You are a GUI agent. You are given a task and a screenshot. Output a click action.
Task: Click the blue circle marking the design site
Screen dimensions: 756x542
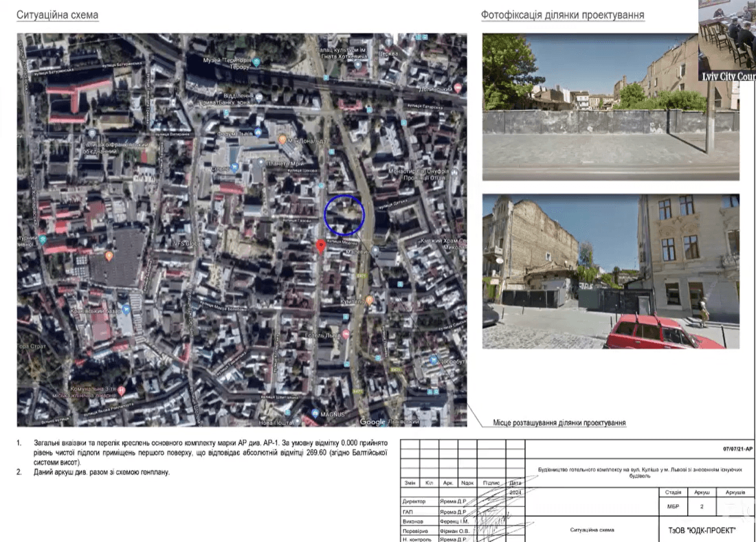pos(344,215)
